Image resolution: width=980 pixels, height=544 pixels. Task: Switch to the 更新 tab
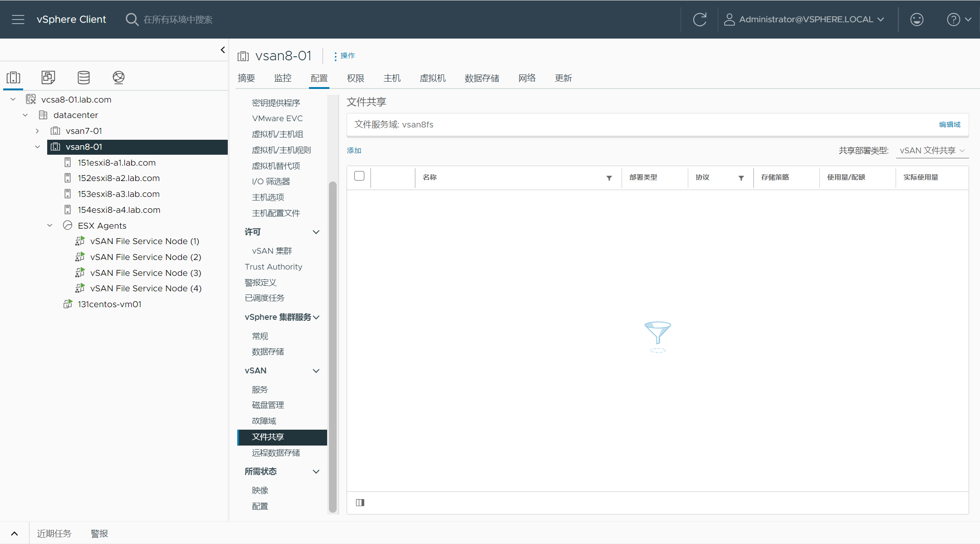click(x=563, y=78)
